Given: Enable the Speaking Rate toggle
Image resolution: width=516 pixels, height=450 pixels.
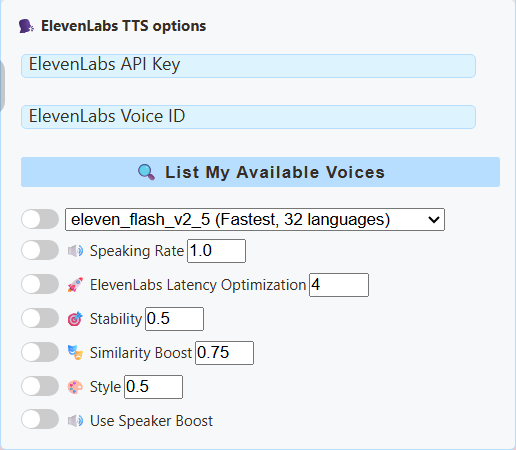Looking at the screenshot, I should pyautogui.click(x=40, y=250).
